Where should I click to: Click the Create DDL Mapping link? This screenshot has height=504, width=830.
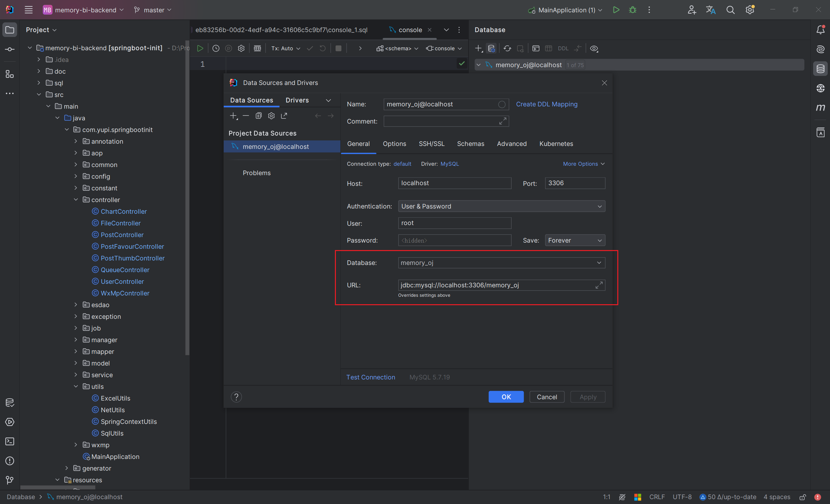[546, 104]
